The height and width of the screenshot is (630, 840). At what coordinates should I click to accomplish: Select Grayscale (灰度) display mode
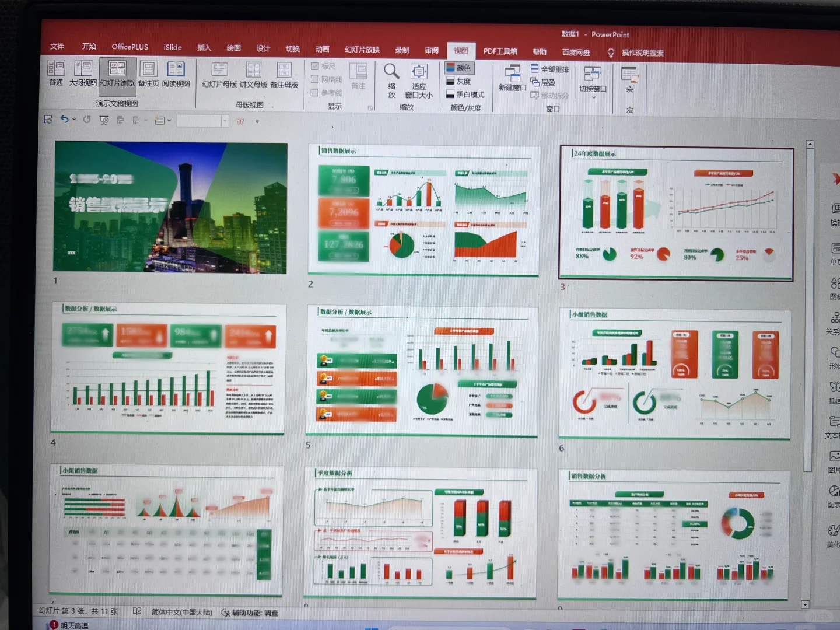[459, 81]
